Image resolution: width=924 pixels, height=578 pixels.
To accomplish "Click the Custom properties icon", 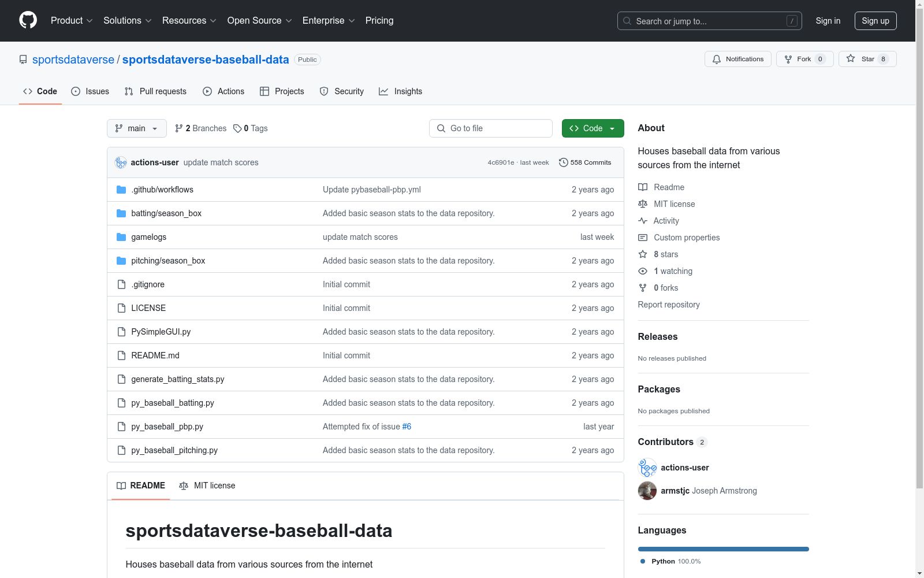I will (x=643, y=238).
